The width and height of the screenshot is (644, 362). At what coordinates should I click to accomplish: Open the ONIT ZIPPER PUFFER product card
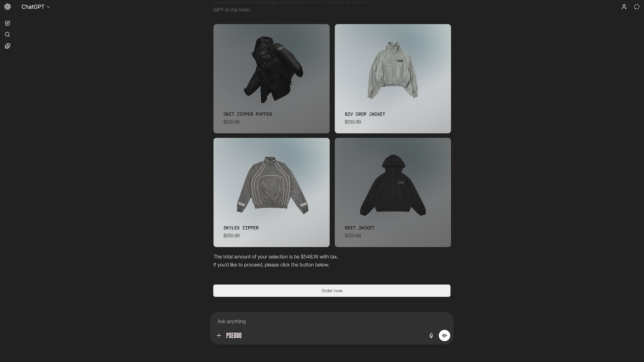[x=271, y=79]
